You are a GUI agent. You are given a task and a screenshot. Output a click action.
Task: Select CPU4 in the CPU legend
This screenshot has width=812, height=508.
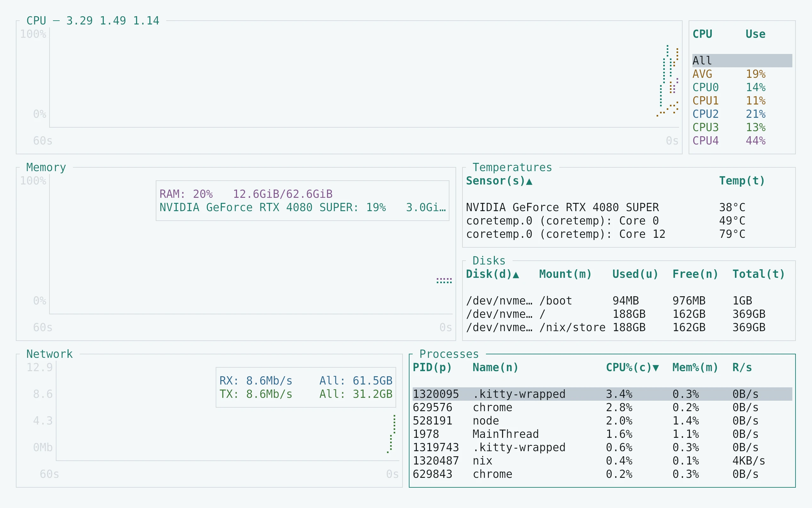742,140
